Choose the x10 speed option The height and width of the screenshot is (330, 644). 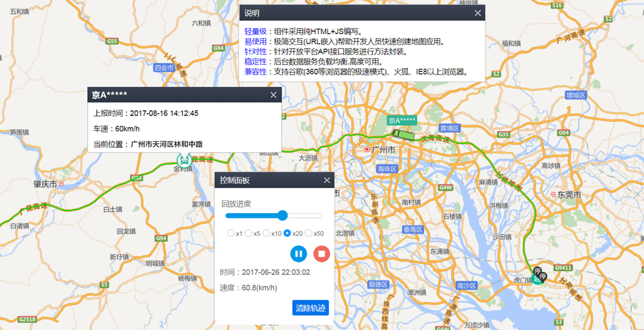pos(266,233)
